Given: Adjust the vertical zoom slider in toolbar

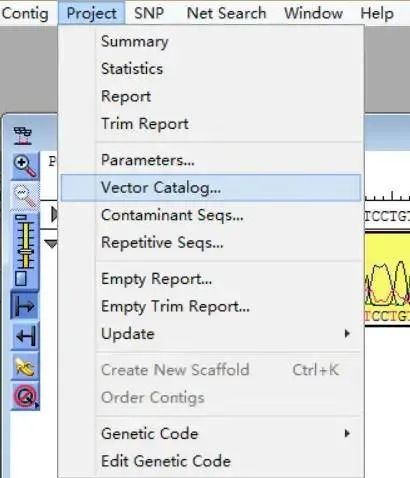Looking at the screenshot, I should (24, 242).
